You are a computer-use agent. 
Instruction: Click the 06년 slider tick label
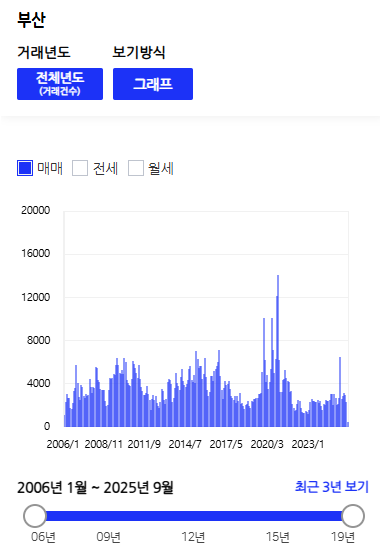[43, 537]
